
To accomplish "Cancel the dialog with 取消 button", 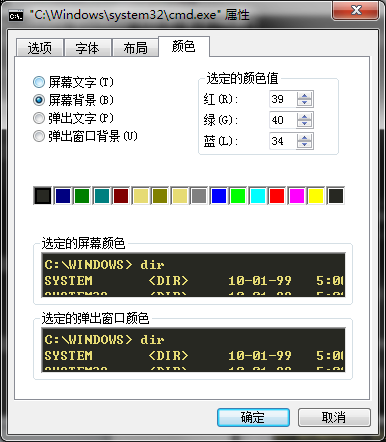I will [x=334, y=417].
